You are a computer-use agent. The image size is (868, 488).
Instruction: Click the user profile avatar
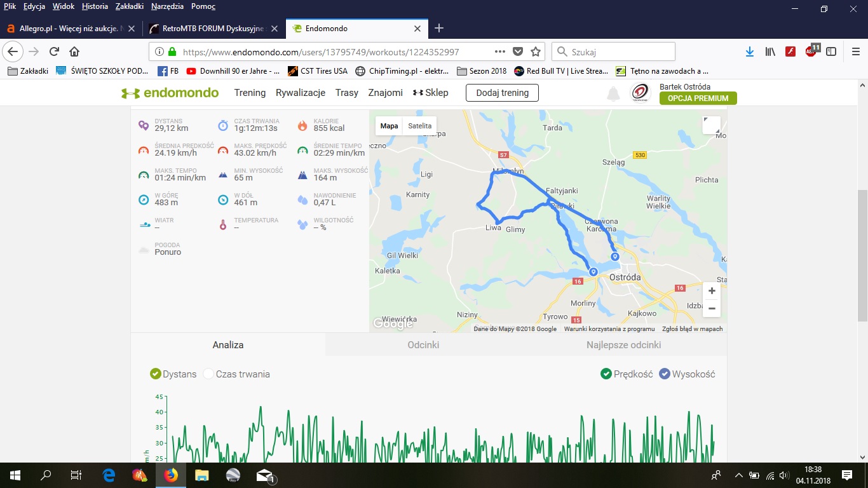pyautogui.click(x=640, y=93)
